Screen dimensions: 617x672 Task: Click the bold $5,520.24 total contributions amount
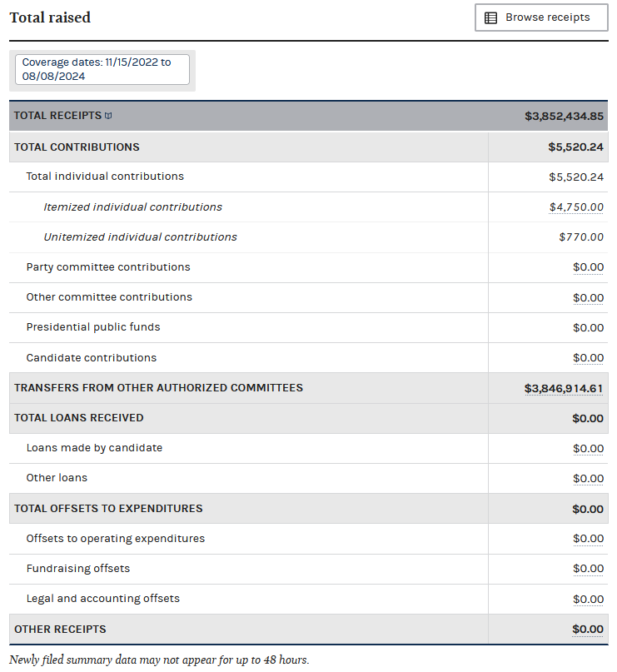pyautogui.click(x=576, y=147)
